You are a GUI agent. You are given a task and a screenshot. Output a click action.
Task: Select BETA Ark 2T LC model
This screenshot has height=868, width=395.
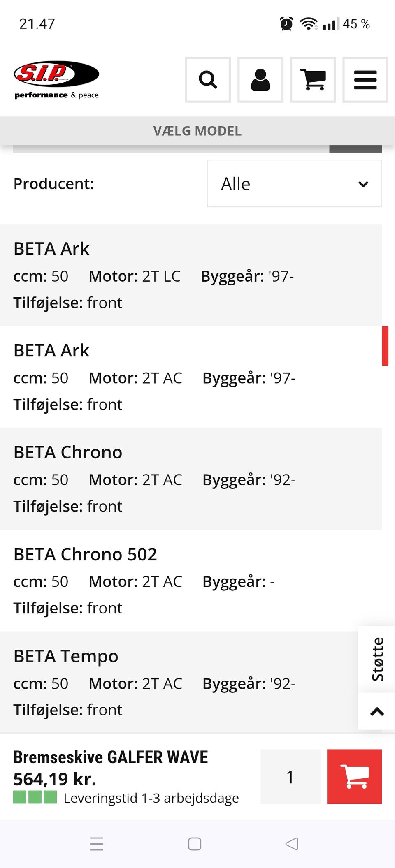(x=191, y=275)
